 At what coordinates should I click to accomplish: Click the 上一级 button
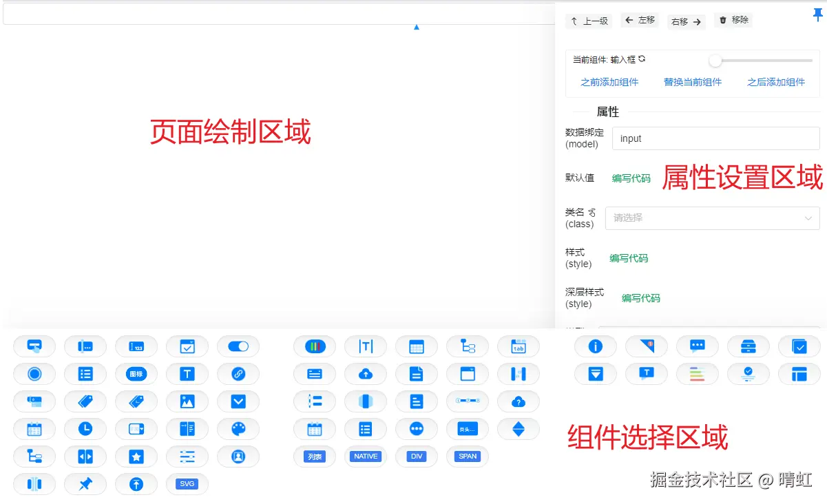coord(589,21)
